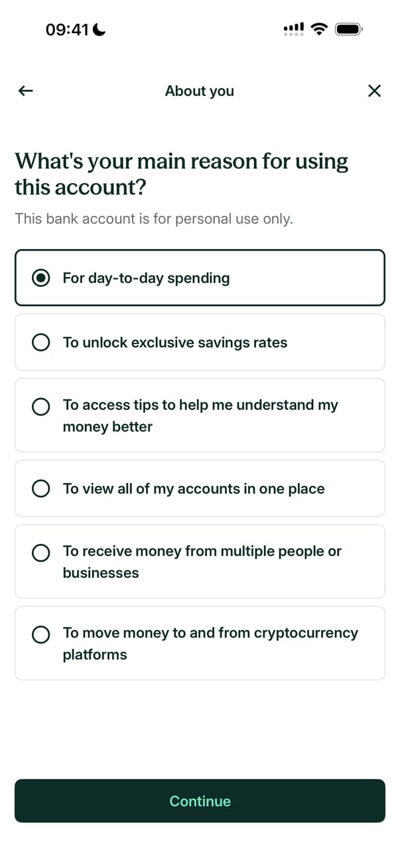The width and height of the screenshot is (400, 868).
Task: Choose the exclusive savings rates radio button
Action: coord(41,343)
